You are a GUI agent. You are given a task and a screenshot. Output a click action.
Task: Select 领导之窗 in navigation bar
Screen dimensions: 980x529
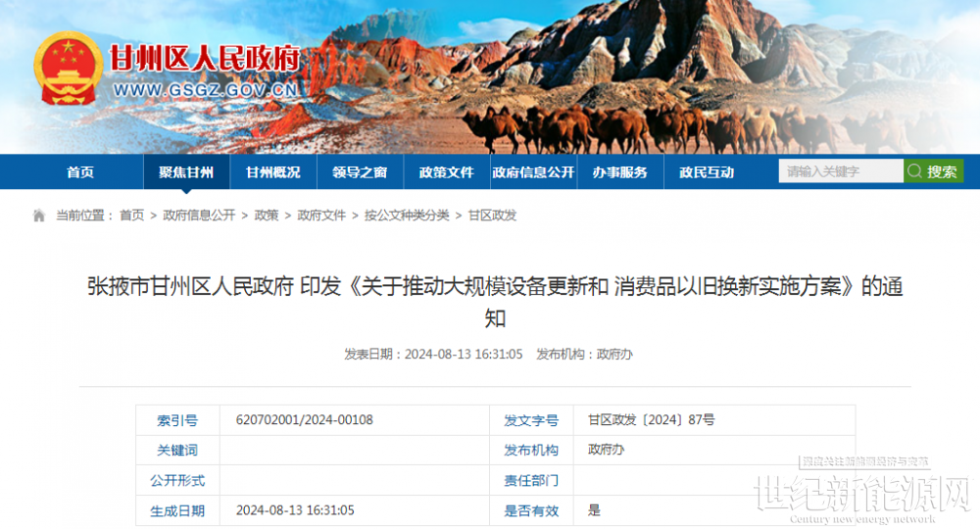[x=360, y=172]
